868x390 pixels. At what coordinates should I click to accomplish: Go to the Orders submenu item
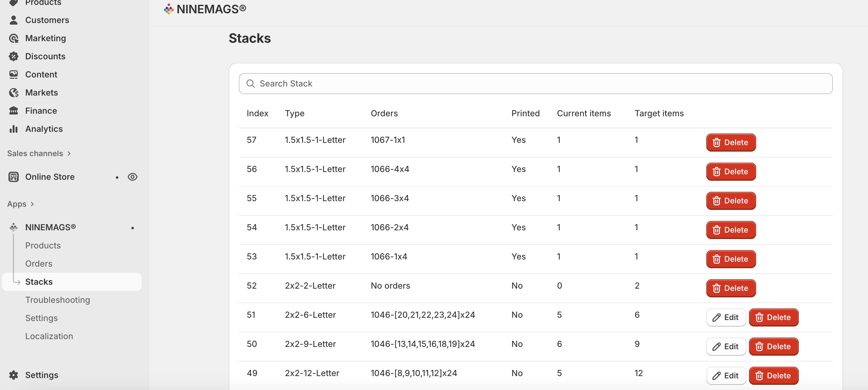[x=39, y=263]
